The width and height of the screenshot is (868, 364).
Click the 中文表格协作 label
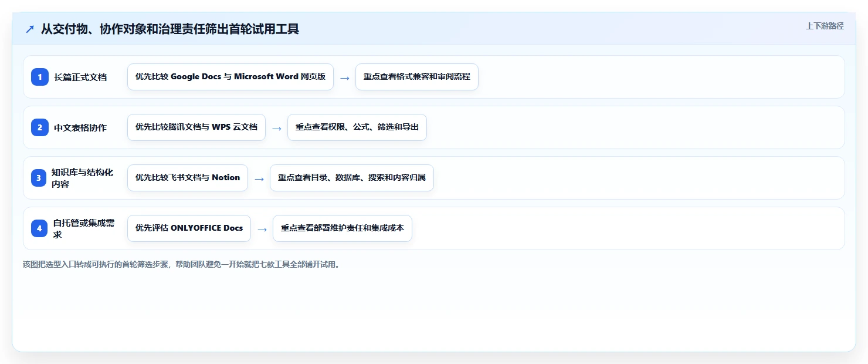coord(80,127)
